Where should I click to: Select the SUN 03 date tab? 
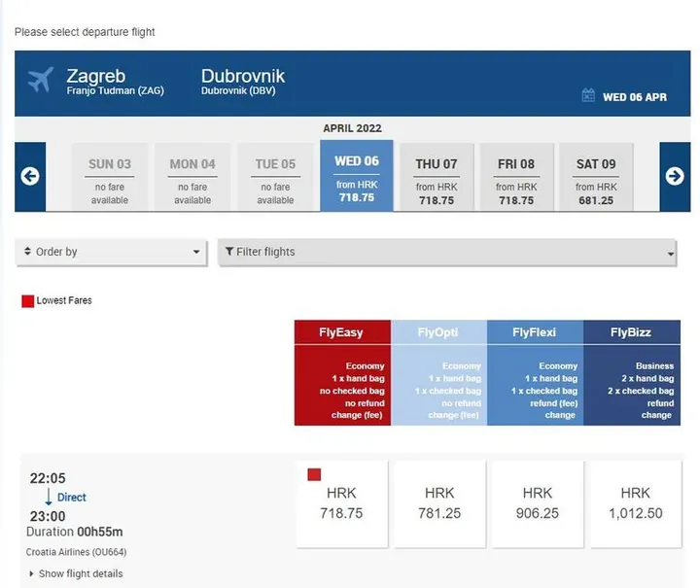[109, 177]
